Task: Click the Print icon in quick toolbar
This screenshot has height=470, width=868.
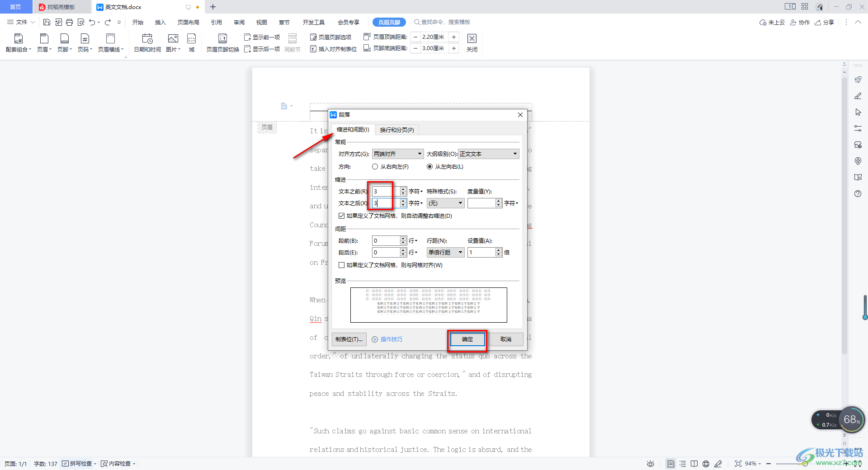Action: 69,22
